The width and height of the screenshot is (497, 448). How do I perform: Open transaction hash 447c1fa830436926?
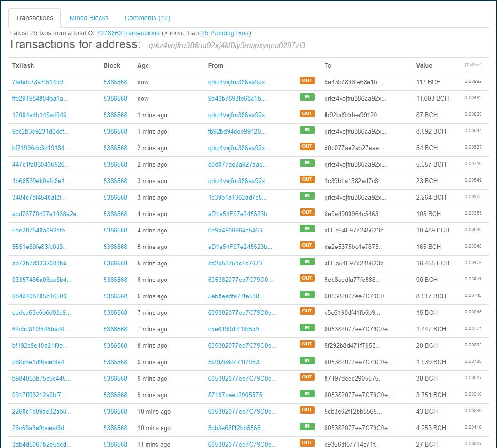[41, 164]
